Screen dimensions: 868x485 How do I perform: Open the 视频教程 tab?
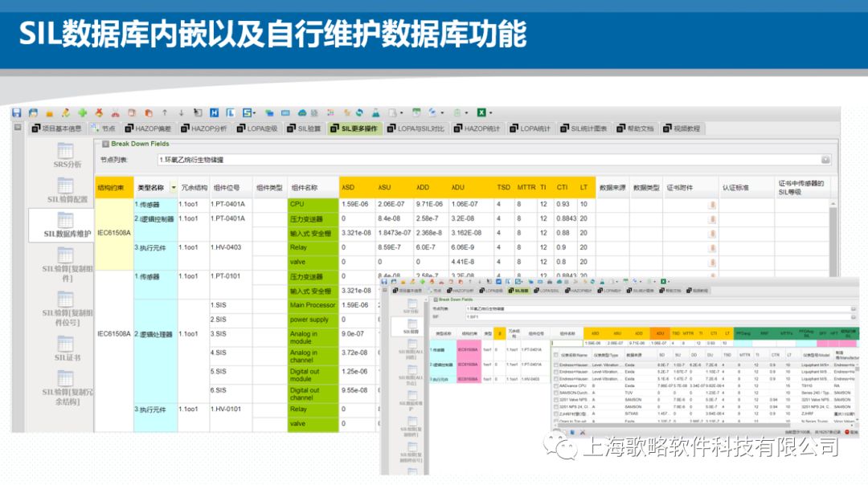point(682,128)
